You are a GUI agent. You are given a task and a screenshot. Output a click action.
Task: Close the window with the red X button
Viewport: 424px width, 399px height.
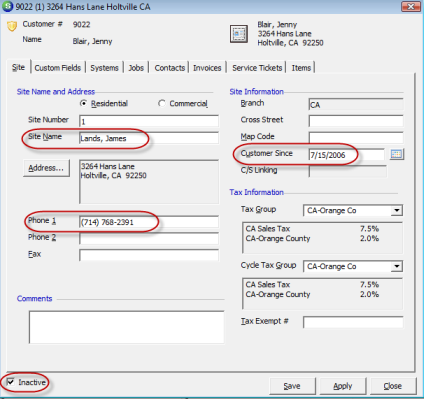click(x=411, y=7)
